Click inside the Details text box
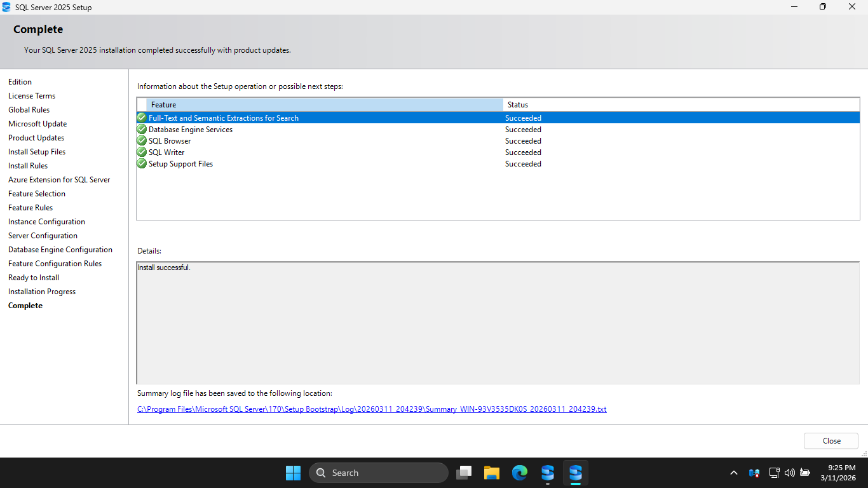 [x=498, y=323]
